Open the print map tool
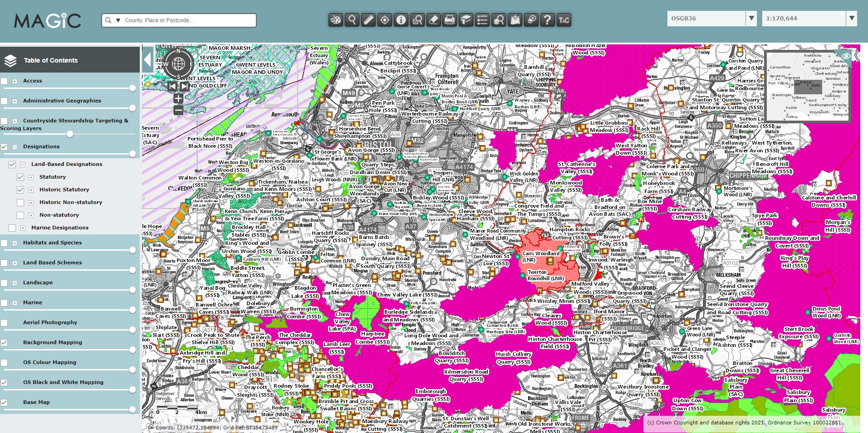This screenshot has height=433, width=868. point(450,20)
